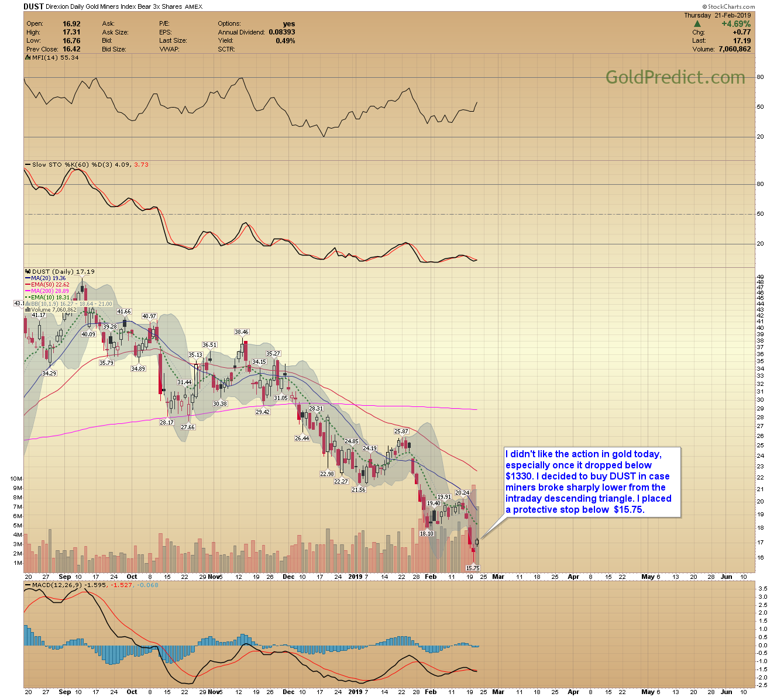Click the red line swatch for EMA(50)

tap(27, 285)
